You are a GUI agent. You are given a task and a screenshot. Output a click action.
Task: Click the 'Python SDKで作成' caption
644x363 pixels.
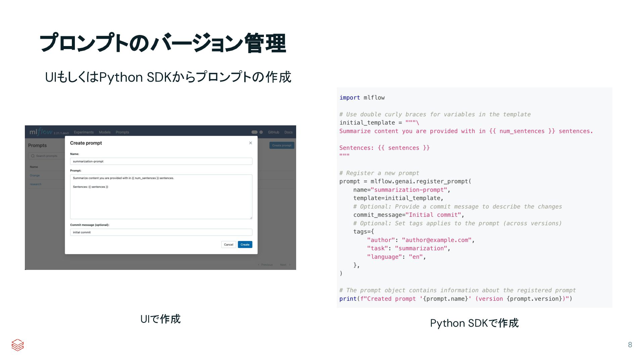(474, 323)
